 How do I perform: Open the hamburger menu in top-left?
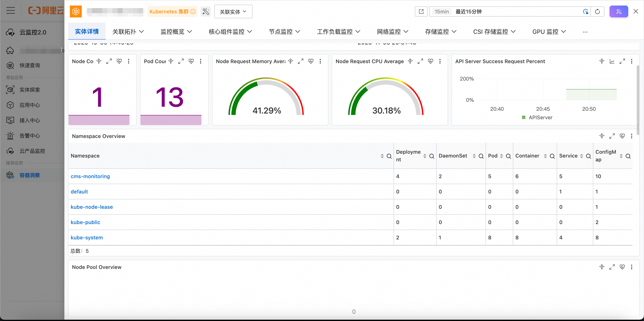click(x=10, y=10)
